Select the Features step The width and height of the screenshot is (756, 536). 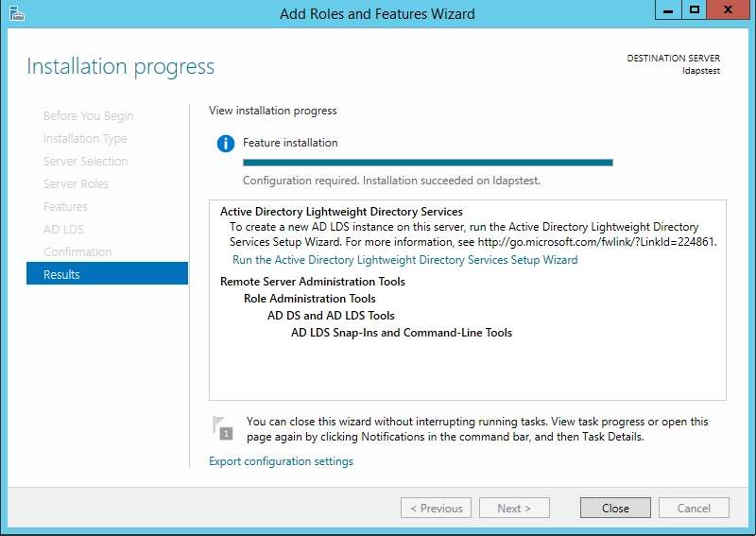65,206
